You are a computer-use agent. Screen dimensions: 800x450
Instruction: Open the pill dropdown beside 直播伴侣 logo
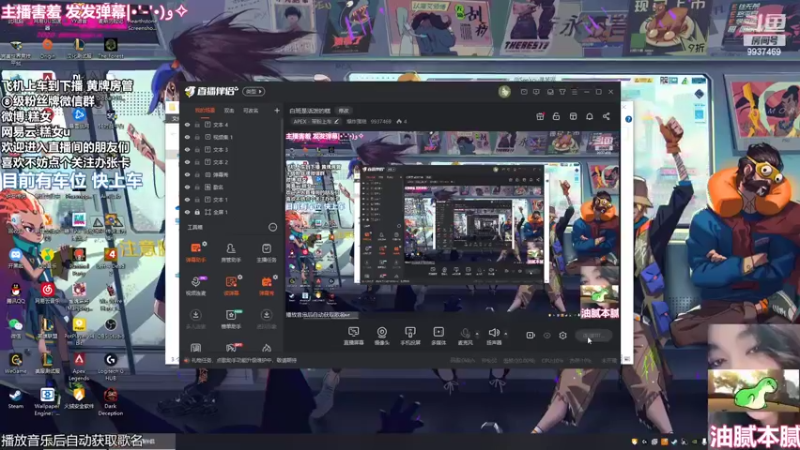click(254, 91)
